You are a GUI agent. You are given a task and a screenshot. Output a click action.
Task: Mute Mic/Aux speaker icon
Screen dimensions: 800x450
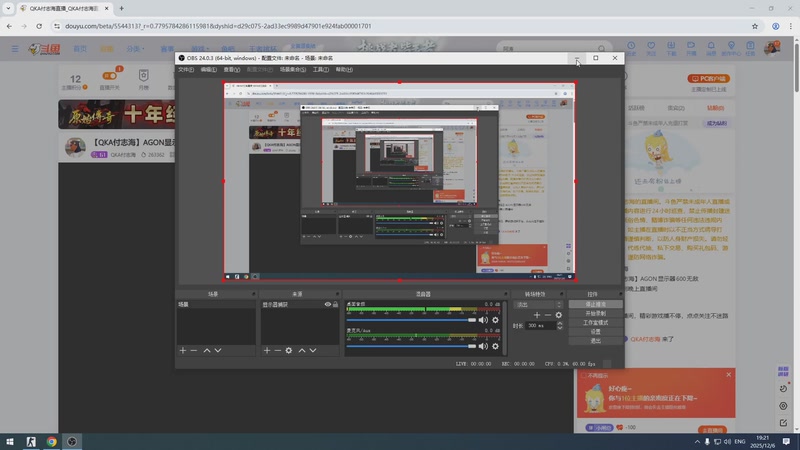(483, 346)
